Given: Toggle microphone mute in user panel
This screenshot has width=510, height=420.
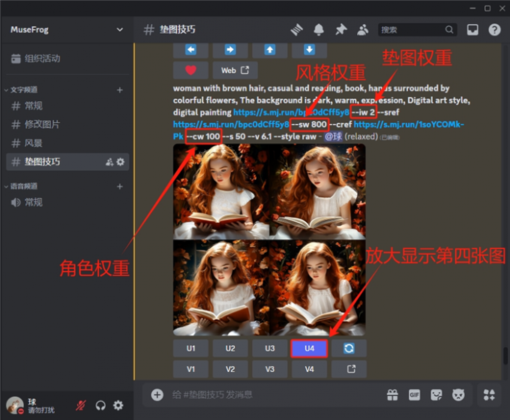Looking at the screenshot, I should pyautogui.click(x=81, y=405).
